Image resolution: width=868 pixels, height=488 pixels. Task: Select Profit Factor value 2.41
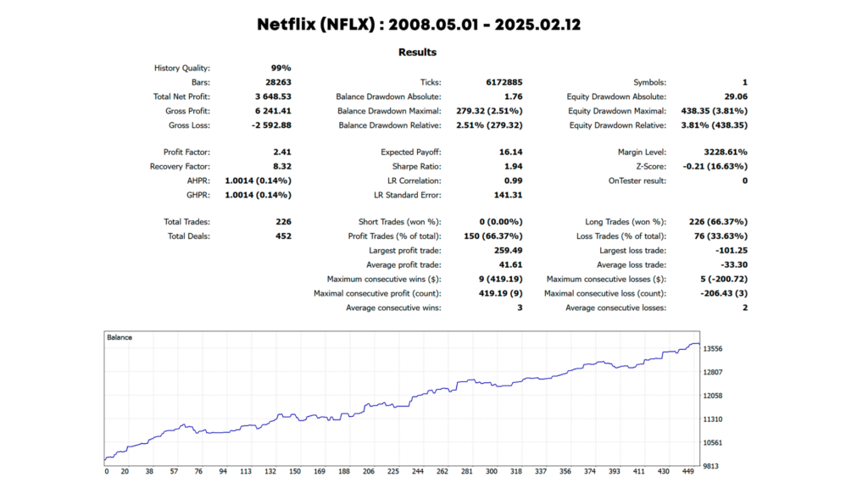pyautogui.click(x=281, y=152)
